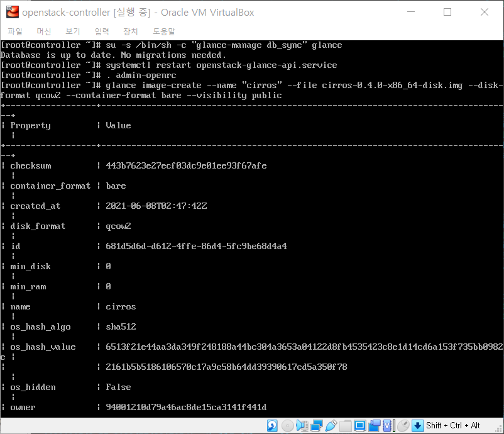This screenshot has height=434, width=504.
Task: Click the name value cirros
Action: [x=121, y=306]
